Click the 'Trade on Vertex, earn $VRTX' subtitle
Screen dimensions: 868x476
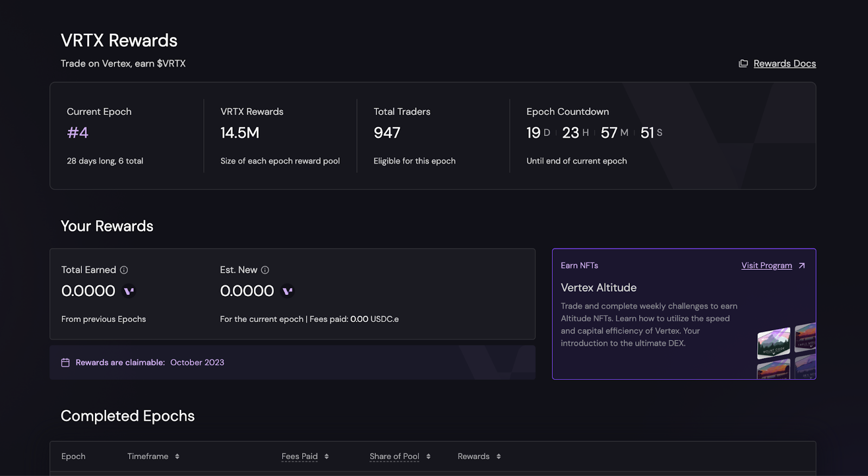(123, 63)
